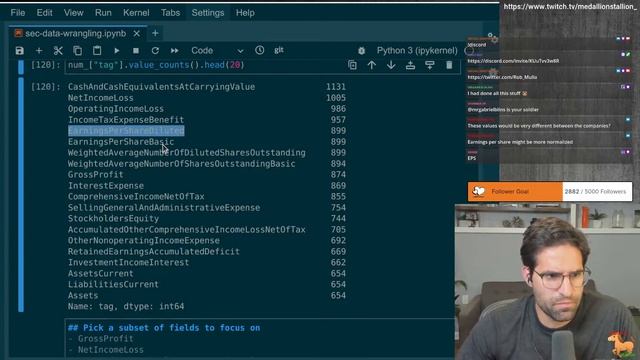Cut selected cell with the scissors icon

click(58, 51)
